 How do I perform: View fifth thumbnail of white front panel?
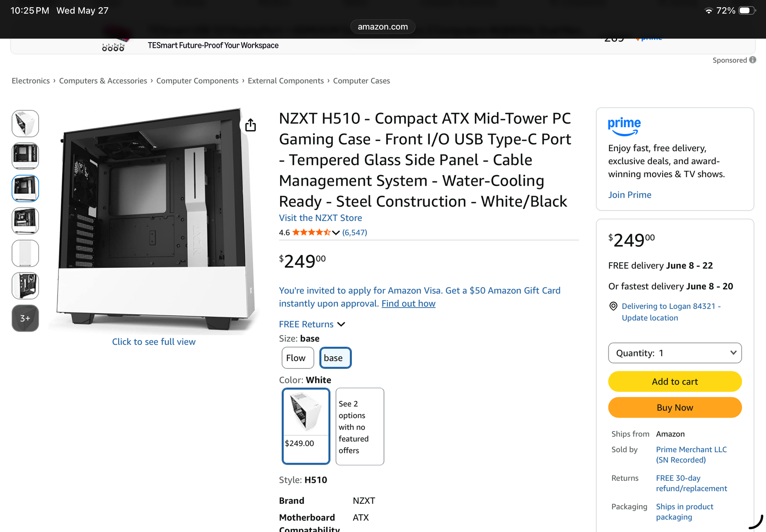[x=25, y=254]
